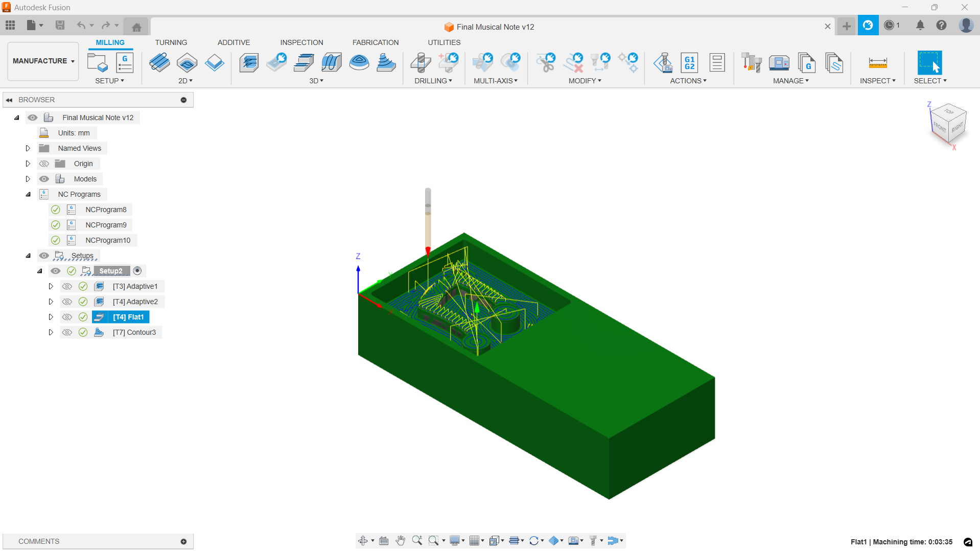This screenshot has width=980, height=551.
Task: Open the 3D menu dropdown
Action: tap(316, 81)
